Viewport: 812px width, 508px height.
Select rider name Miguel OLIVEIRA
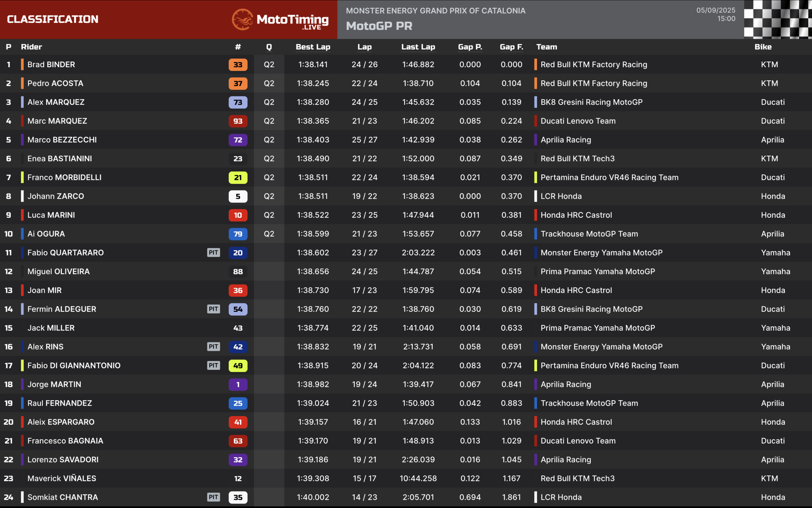[58, 272]
